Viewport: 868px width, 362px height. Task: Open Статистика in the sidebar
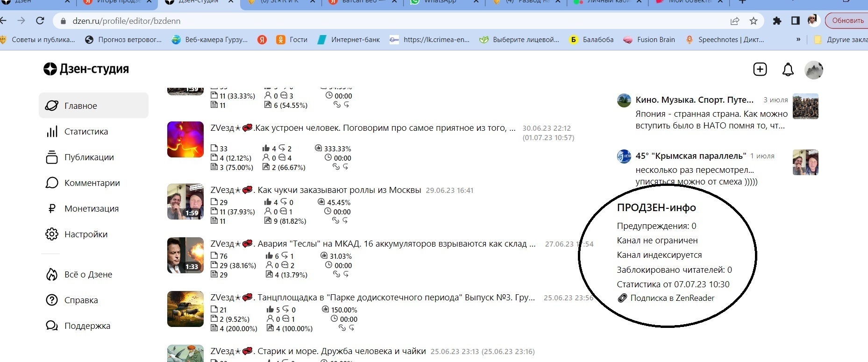(86, 132)
